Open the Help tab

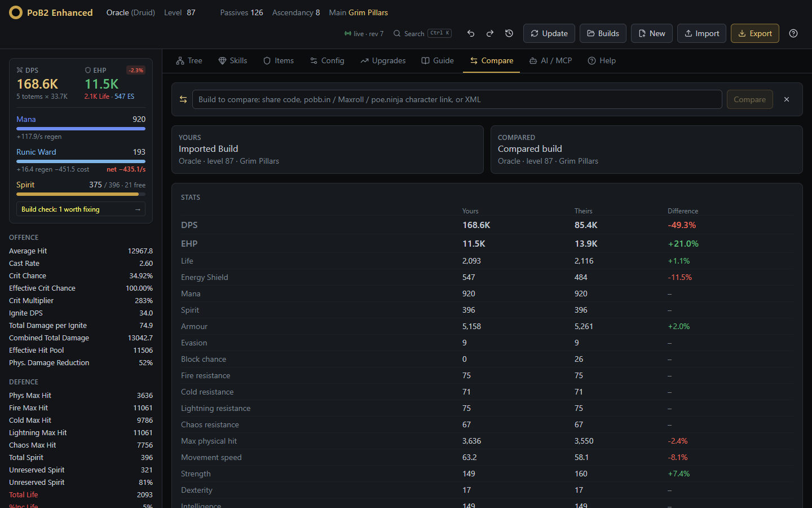coord(602,60)
